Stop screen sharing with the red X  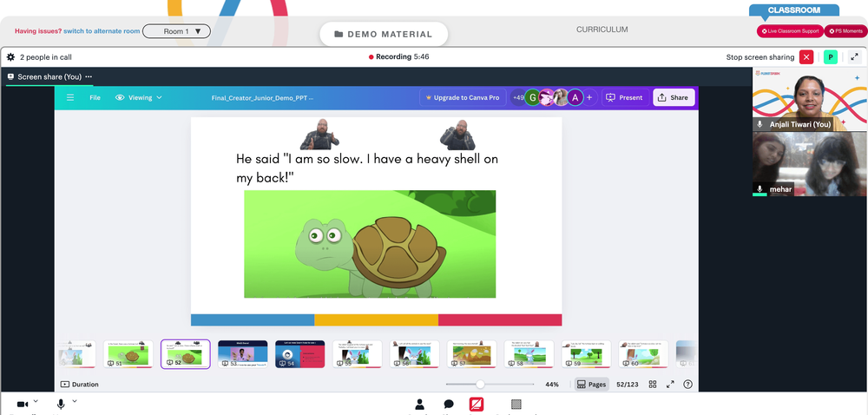pos(806,57)
